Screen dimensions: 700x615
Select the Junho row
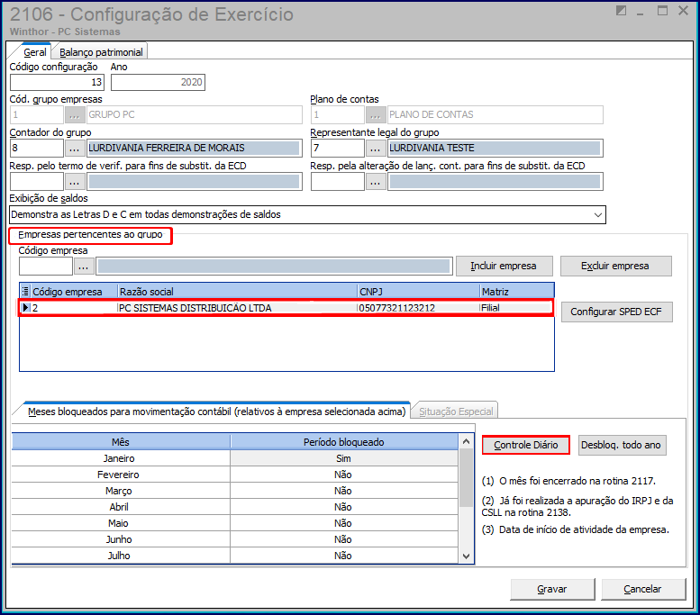coord(235,539)
